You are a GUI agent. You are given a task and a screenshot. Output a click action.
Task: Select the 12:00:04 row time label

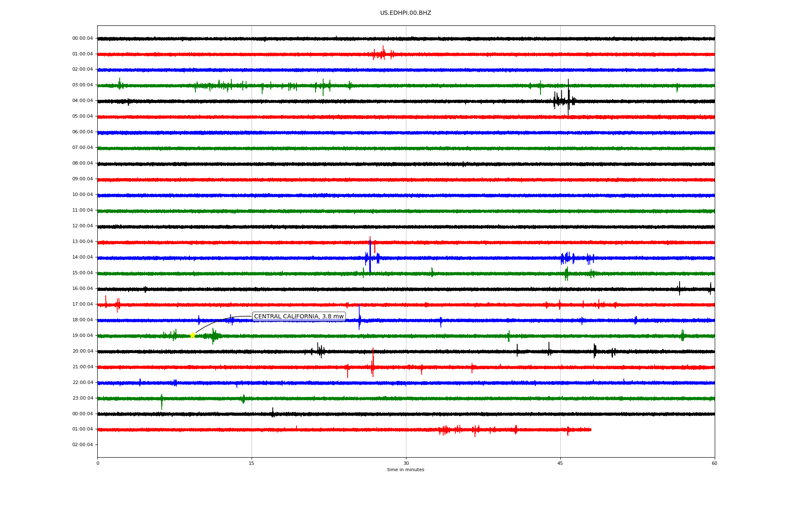(82, 226)
